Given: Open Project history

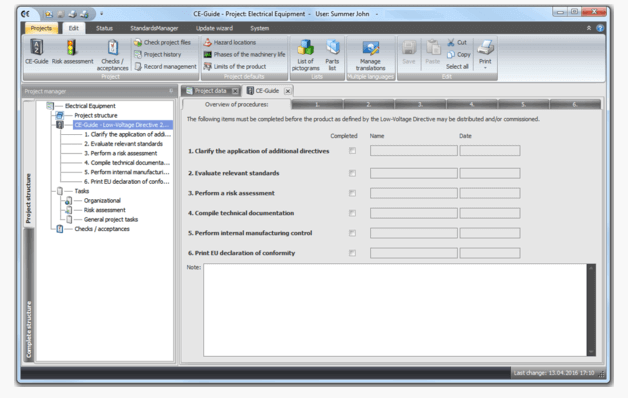Looking at the screenshot, I should (157, 54).
